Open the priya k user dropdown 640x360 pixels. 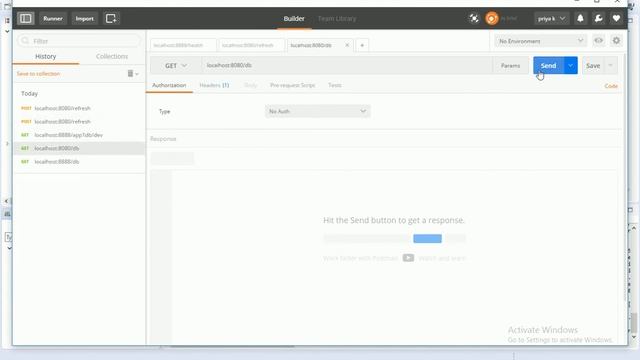click(551, 18)
